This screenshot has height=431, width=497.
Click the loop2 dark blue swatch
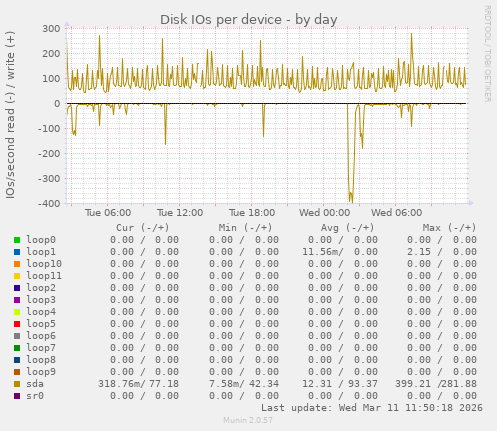point(17,288)
